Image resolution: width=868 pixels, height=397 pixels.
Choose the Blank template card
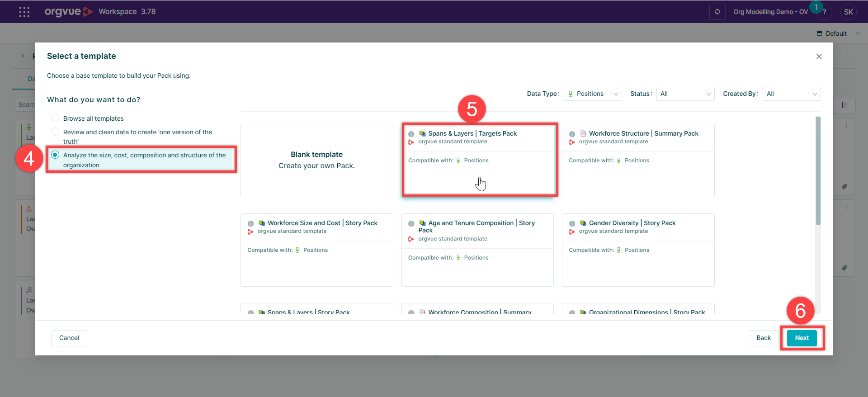tap(317, 161)
